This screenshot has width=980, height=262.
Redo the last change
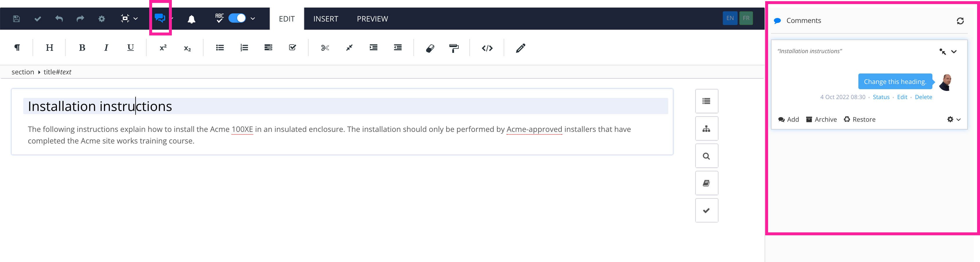80,18
